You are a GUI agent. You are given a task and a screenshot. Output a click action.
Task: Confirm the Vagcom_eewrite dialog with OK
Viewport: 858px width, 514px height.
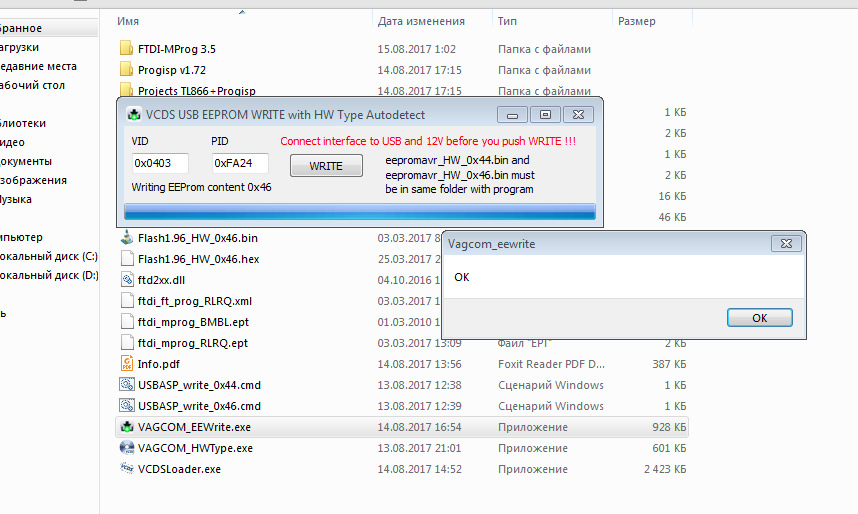click(x=760, y=317)
